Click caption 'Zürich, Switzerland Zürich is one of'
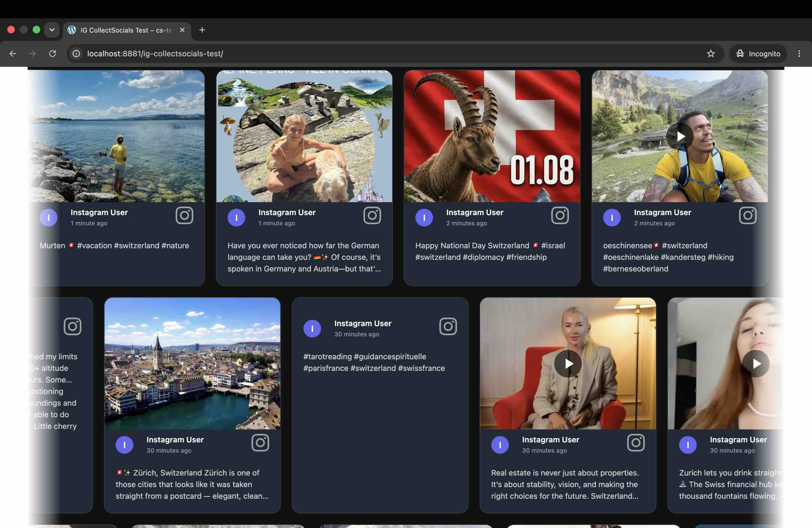The width and height of the screenshot is (812, 528). (192, 484)
